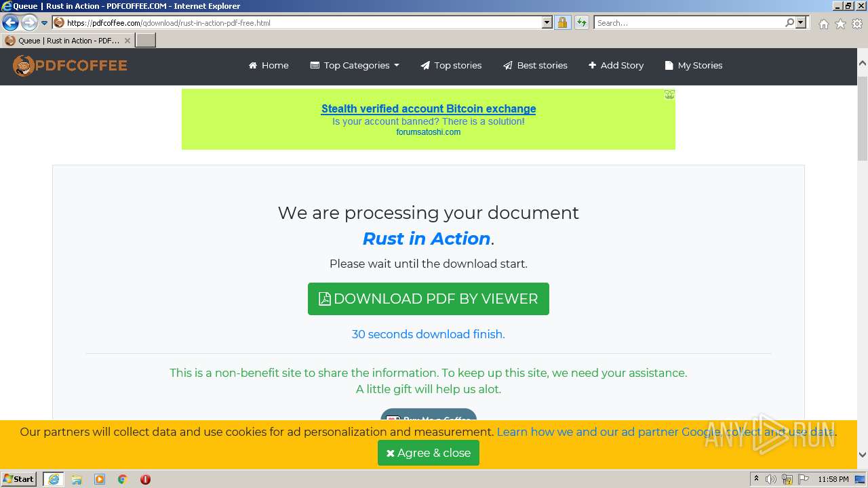Click the Search box in Internet Explorer
Viewport: 868px width, 488px height.
click(x=689, y=22)
